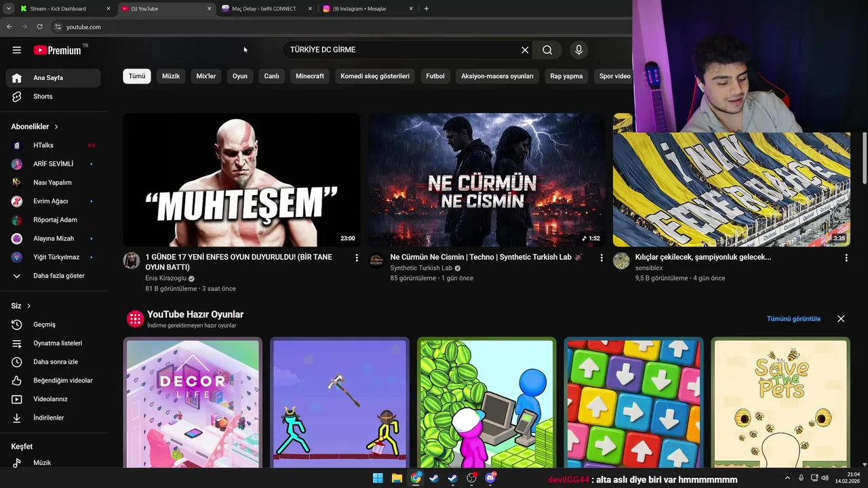
Task: Open Decor Life game card
Action: (193, 403)
